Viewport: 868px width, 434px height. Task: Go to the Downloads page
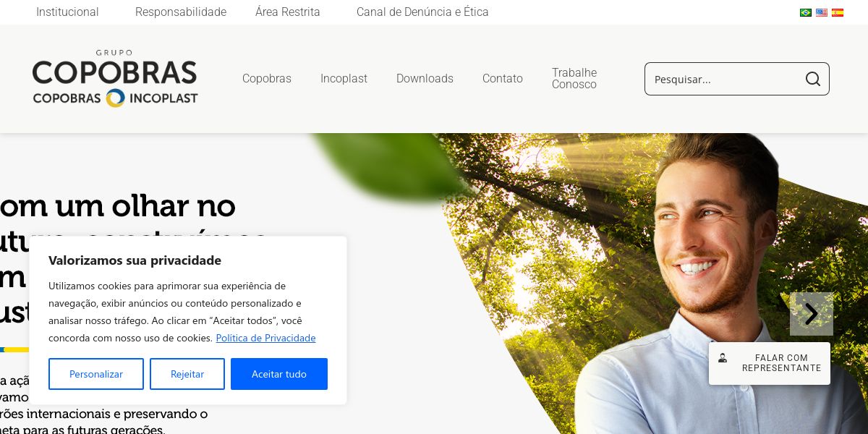(425, 78)
